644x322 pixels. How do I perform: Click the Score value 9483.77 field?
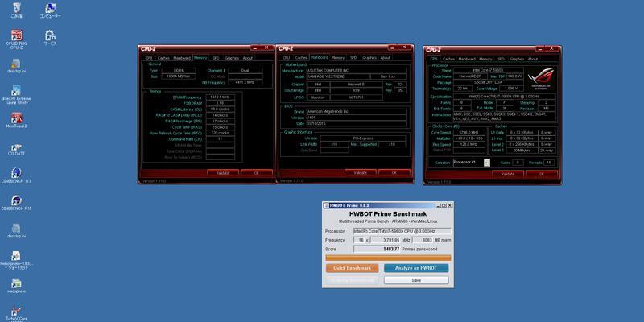pyautogui.click(x=377, y=249)
